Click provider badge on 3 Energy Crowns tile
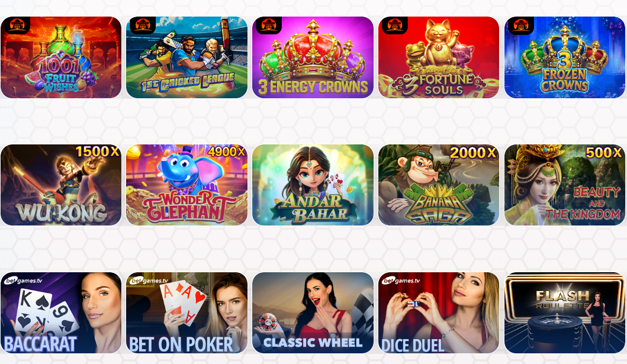The width and height of the screenshot is (627, 364). coord(268,25)
